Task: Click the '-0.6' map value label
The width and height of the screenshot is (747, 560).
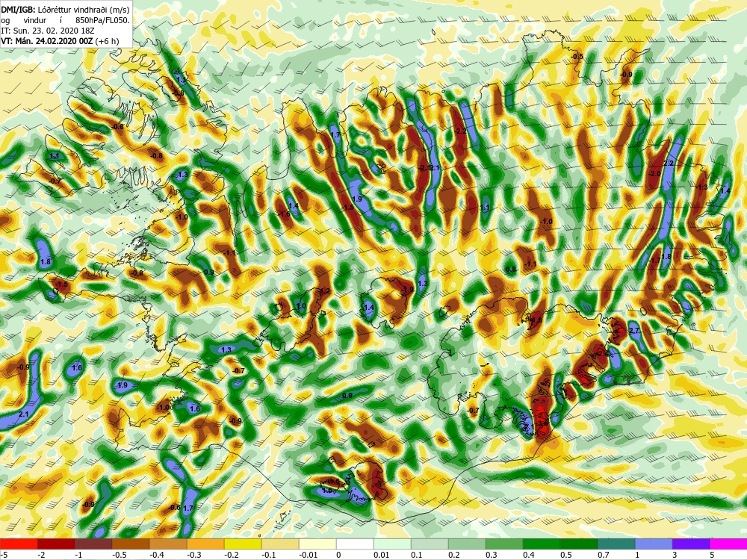Action: tap(175, 507)
